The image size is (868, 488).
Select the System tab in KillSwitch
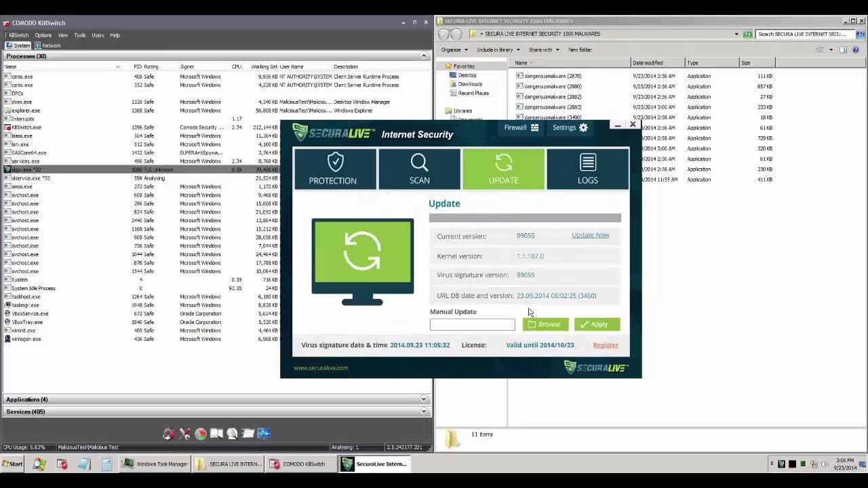pos(18,45)
